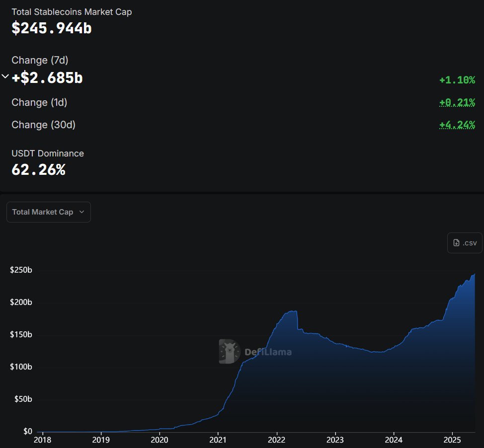Click the Change (1d) label
Viewport: 484px width, 448px height.
coord(39,102)
